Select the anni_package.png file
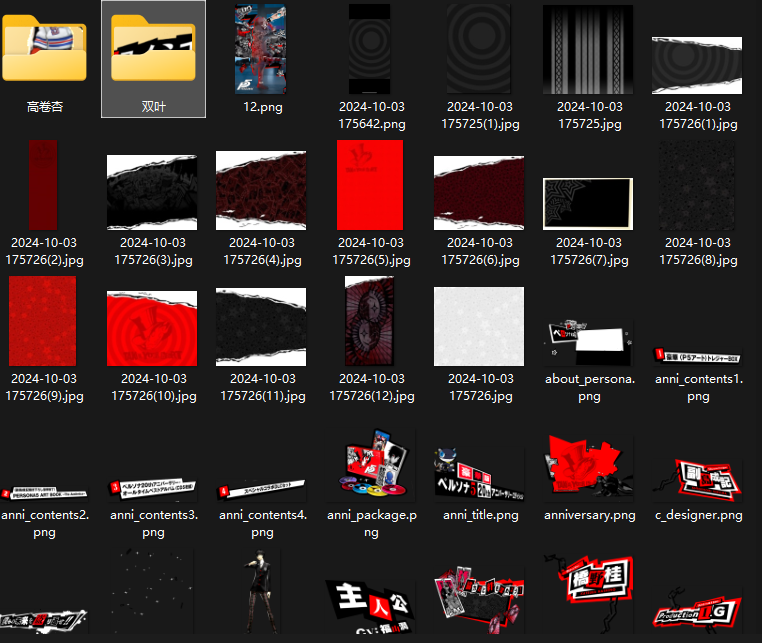The image size is (762, 643). coord(371,467)
